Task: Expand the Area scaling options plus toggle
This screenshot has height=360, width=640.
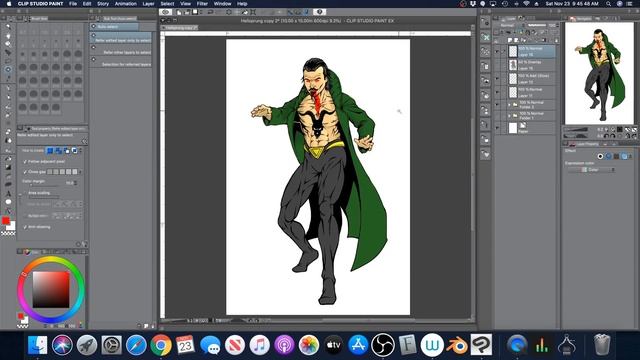Action: [x=20, y=193]
